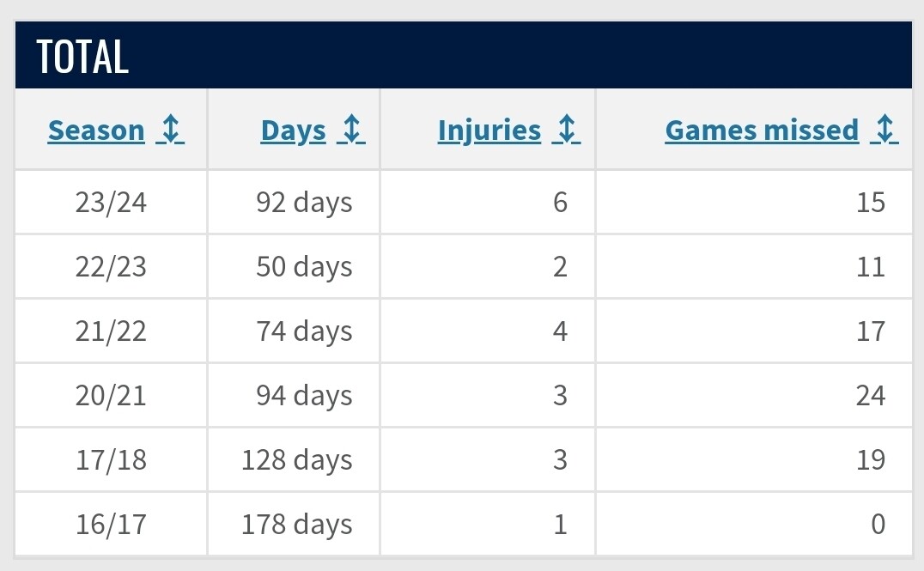Image resolution: width=924 pixels, height=571 pixels.
Task: Sort by the Games missed link
Action: point(762,131)
